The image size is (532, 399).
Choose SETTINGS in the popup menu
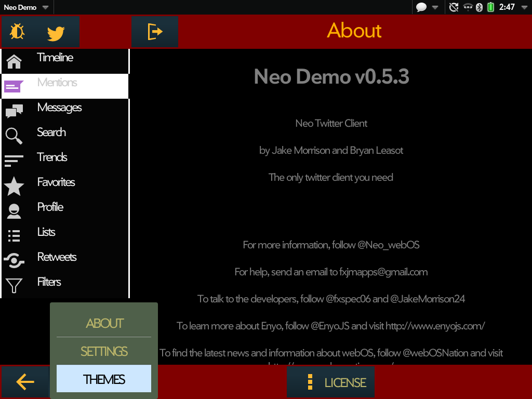click(x=104, y=351)
